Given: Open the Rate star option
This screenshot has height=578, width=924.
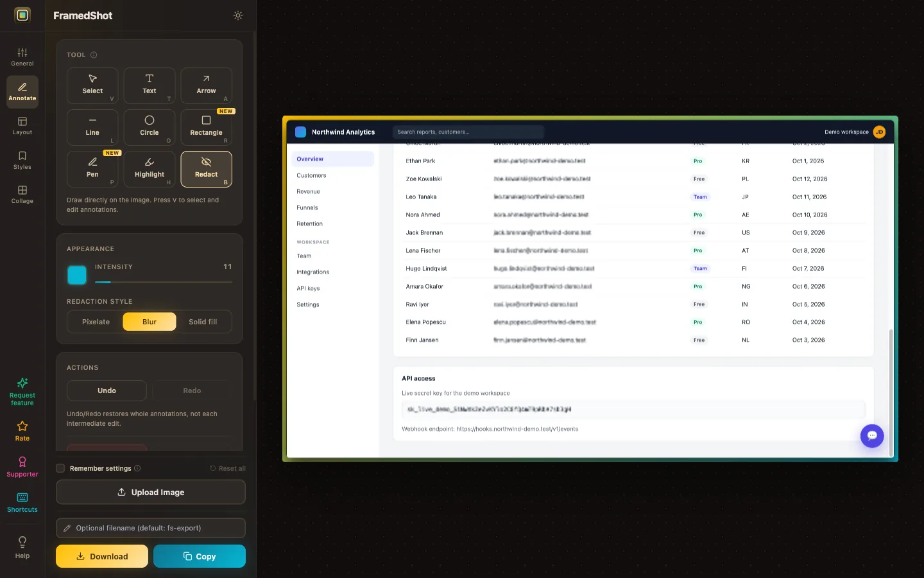Looking at the screenshot, I should coord(22,431).
